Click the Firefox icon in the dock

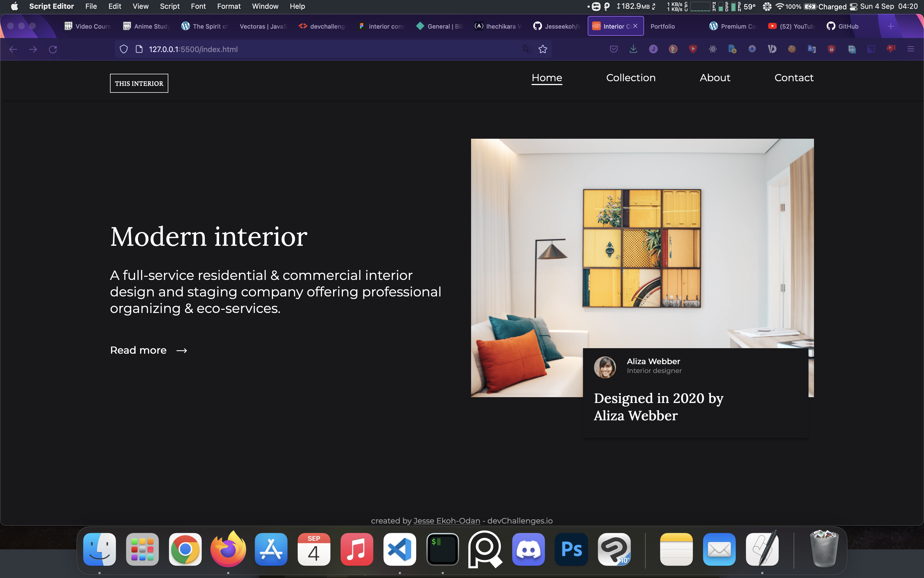228,549
